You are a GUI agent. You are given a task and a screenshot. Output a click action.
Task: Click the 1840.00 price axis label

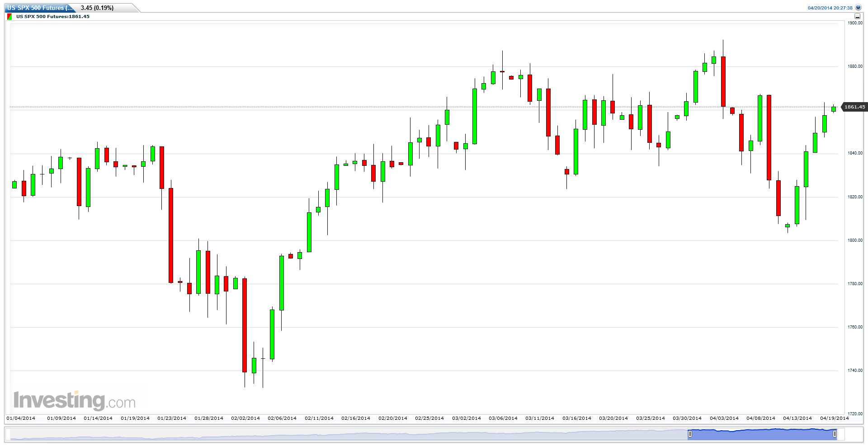tap(855, 153)
